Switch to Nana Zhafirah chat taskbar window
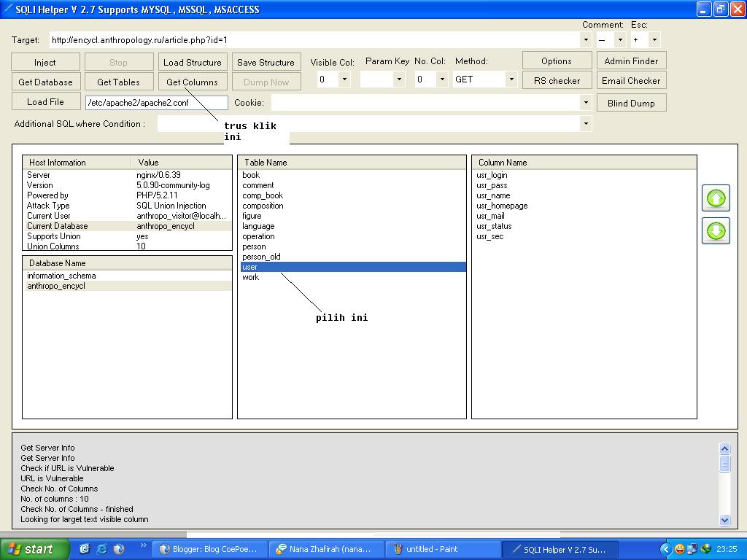The height and width of the screenshot is (560, 747). (326, 549)
